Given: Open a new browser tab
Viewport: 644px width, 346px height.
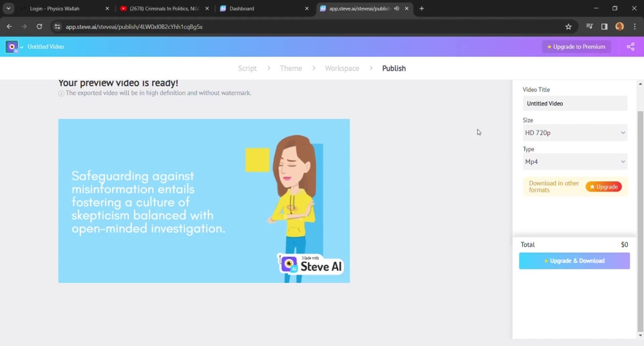Looking at the screenshot, I should coord(421,8).
